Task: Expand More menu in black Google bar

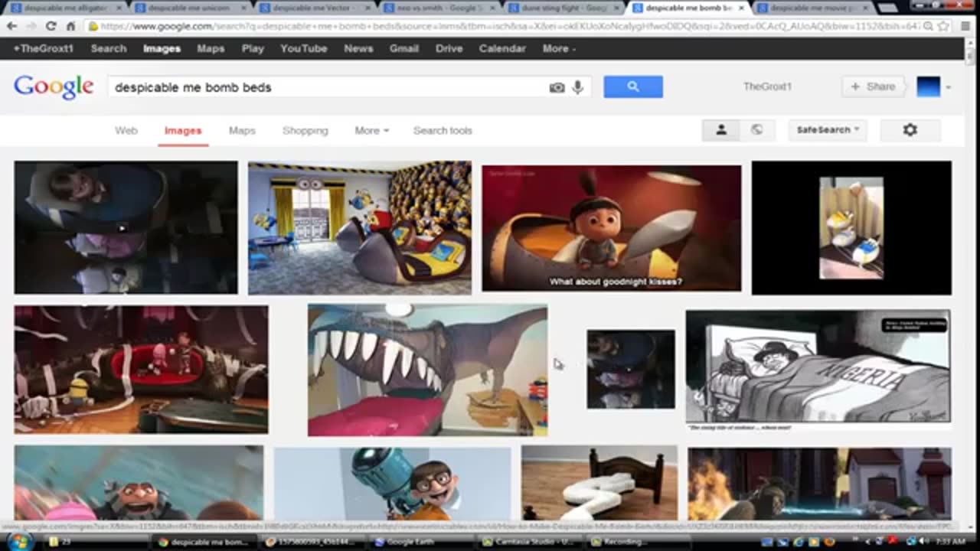Action: click(x=559, y=48)
